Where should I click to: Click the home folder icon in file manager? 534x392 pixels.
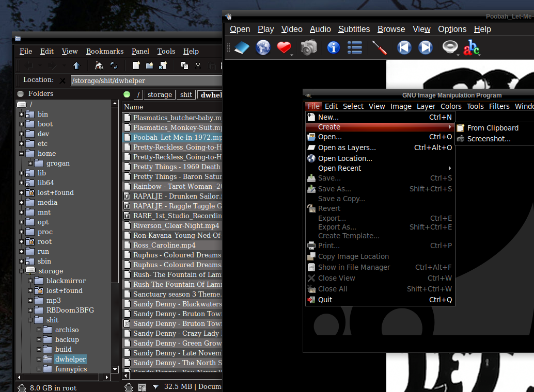[99, 66]
